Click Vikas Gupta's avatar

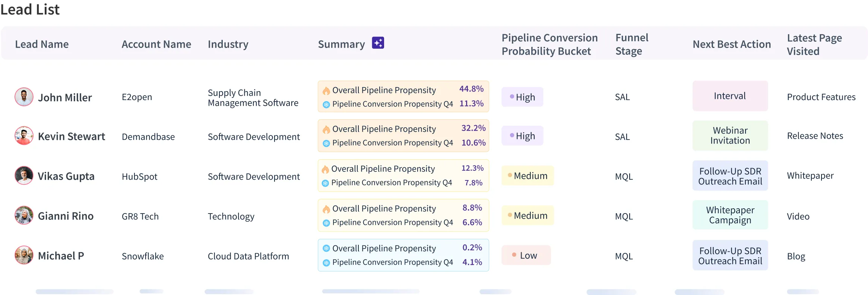click(24, 176)
